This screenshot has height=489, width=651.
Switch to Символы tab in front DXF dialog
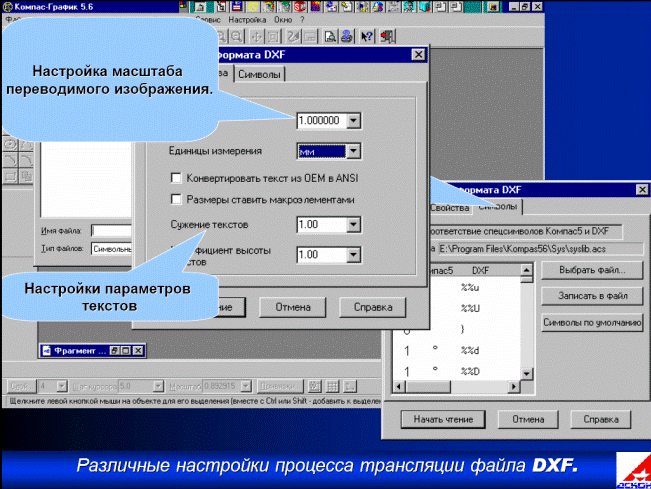[259, 74]
